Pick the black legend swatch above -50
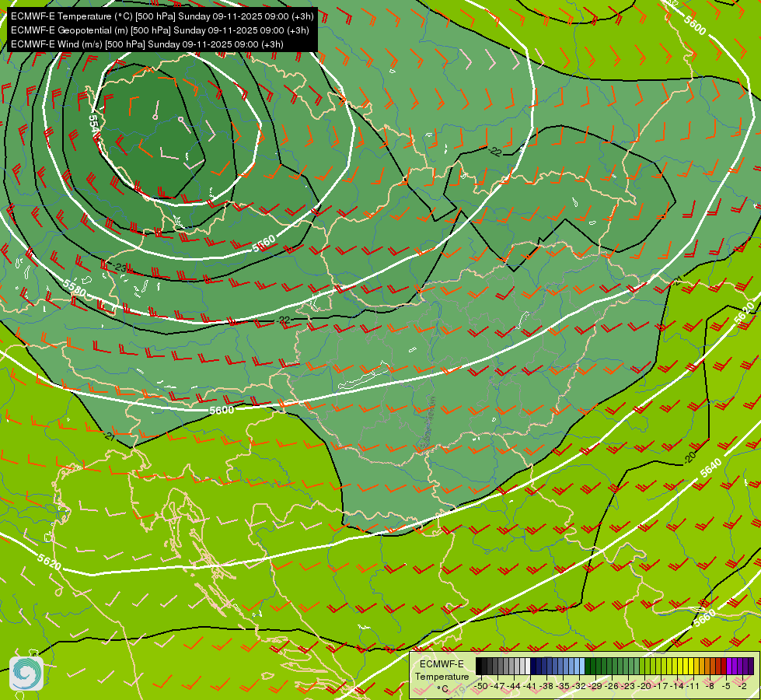This screenshot has width=761, height=700. click(x=479, y=666)
